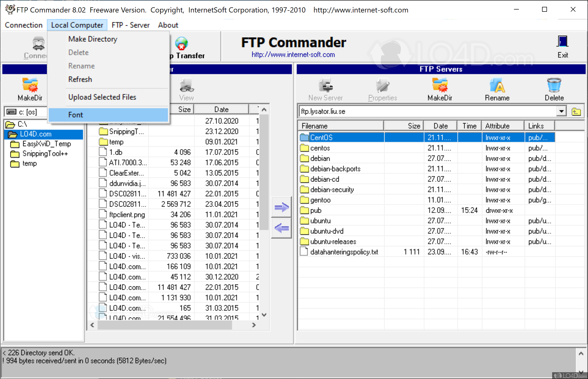Select datahanteringspolicy.txt in server file list
Viewport: 588px width, 379px height.
(x=344, y=252)
